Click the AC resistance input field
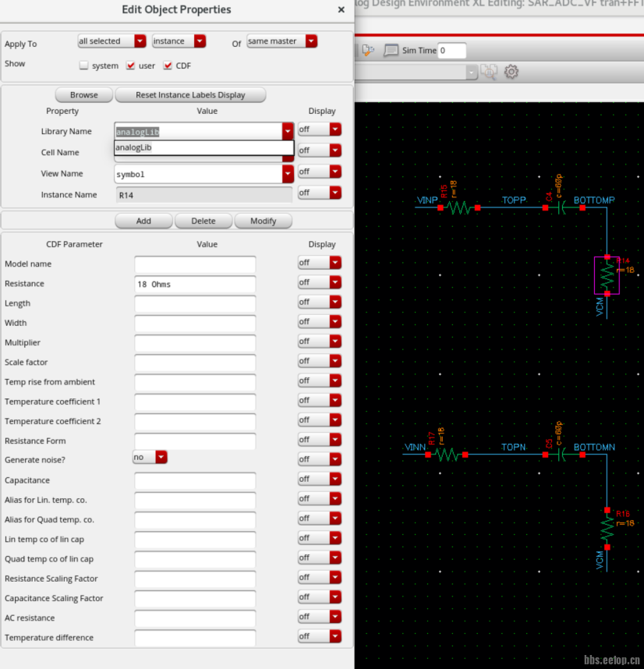This screenshot has height=669, width=644. coord(195,618)
